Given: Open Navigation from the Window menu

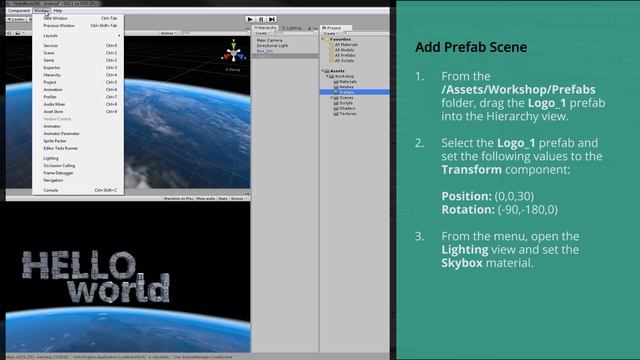Looking at the screenshot, I should pyautogui.click(x=78, y=180).
